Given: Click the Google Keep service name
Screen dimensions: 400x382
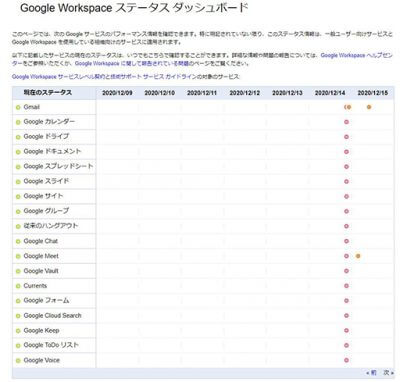Looking at the screenshot, I should 41,330.
